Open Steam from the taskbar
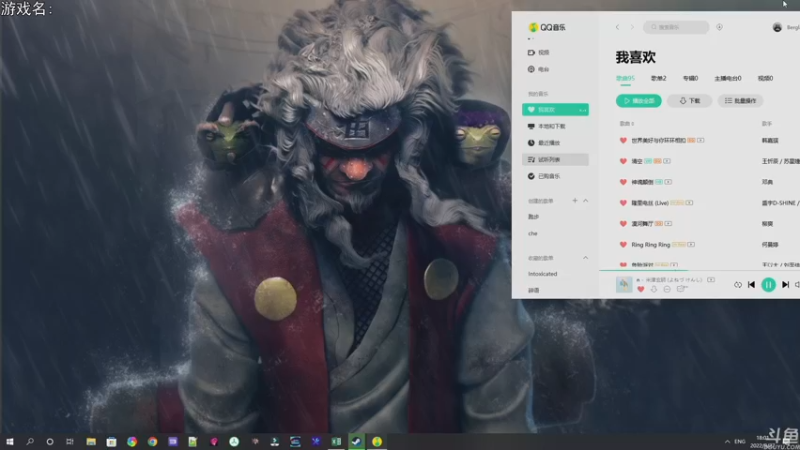Viewport: 800px width, 450px height. [x=356, y=442]
